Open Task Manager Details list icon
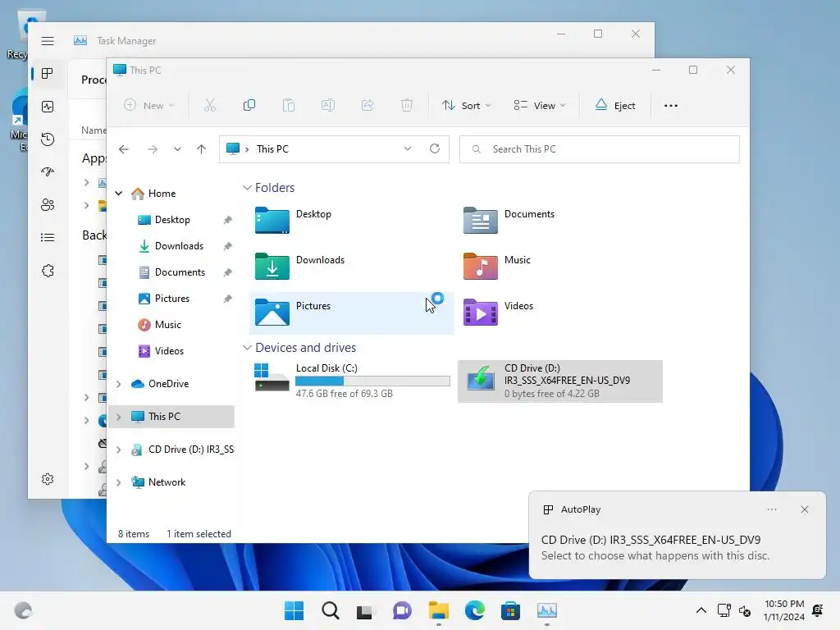This screenshot has height=630, width=840. [48, 237]
